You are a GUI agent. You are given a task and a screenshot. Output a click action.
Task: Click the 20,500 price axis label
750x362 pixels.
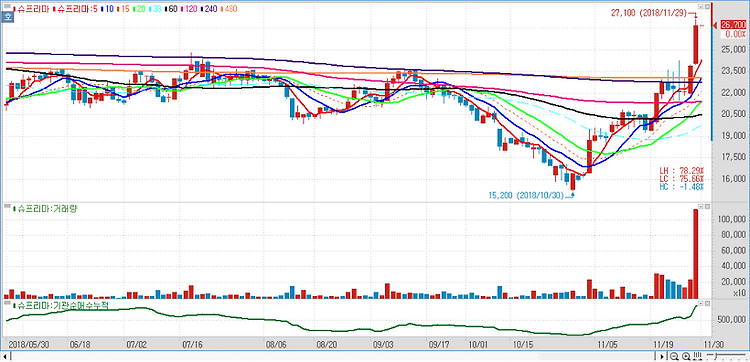[733, 114]
